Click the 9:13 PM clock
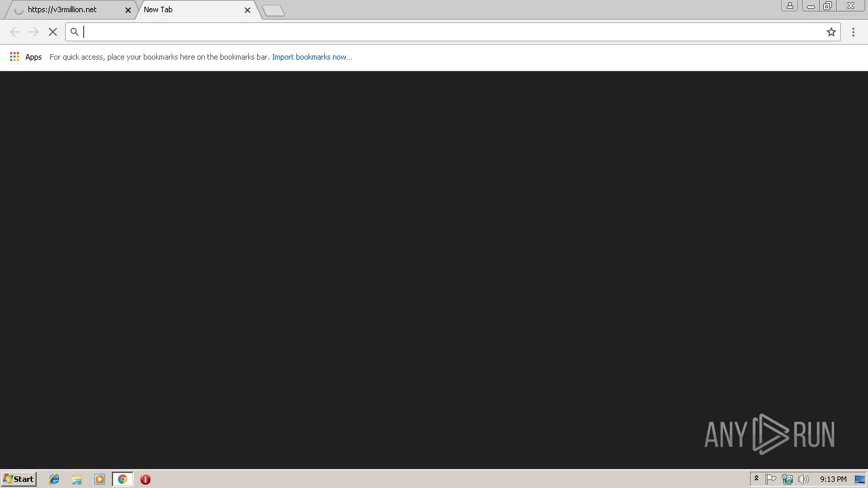Image resolution: width=868 pixels, height=488 pixels. (833, 479)
